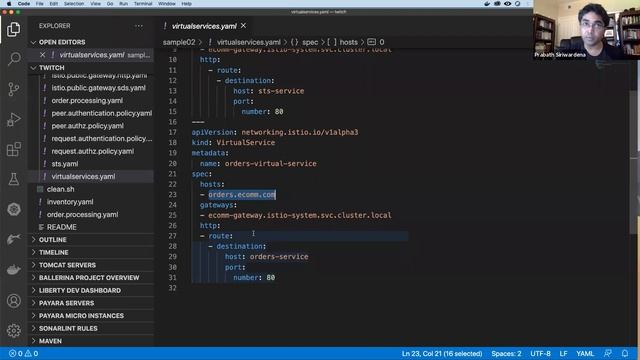Click orders-virtual-service name on line 20

[271, 164]
